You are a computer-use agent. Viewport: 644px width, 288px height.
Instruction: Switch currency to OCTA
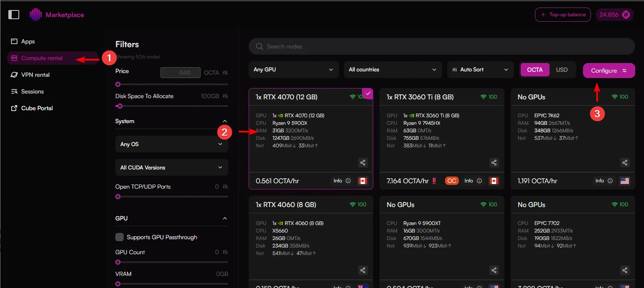(535, 70)
